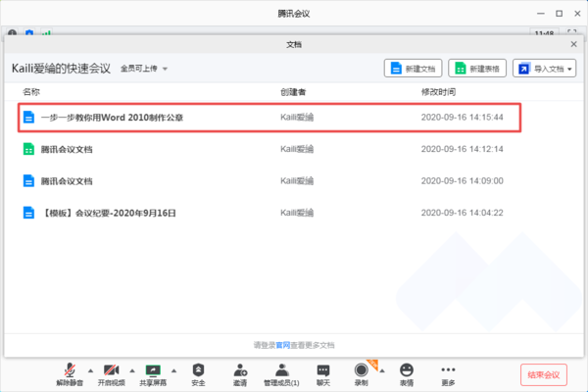Expand recording options arrow
This screenshot has width=588, height=392.
click(x=382, y=371)
